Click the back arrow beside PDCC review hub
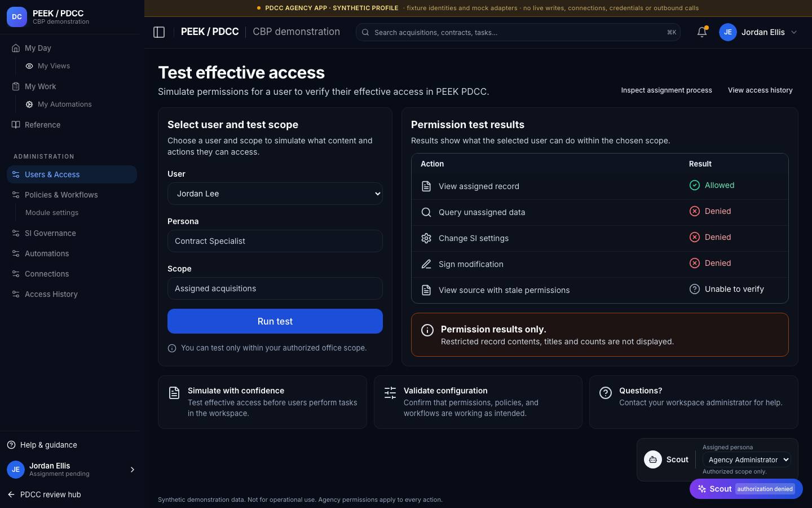Image resolution: width=812 pixels, height=508 pixels. [x=11, y=494]
